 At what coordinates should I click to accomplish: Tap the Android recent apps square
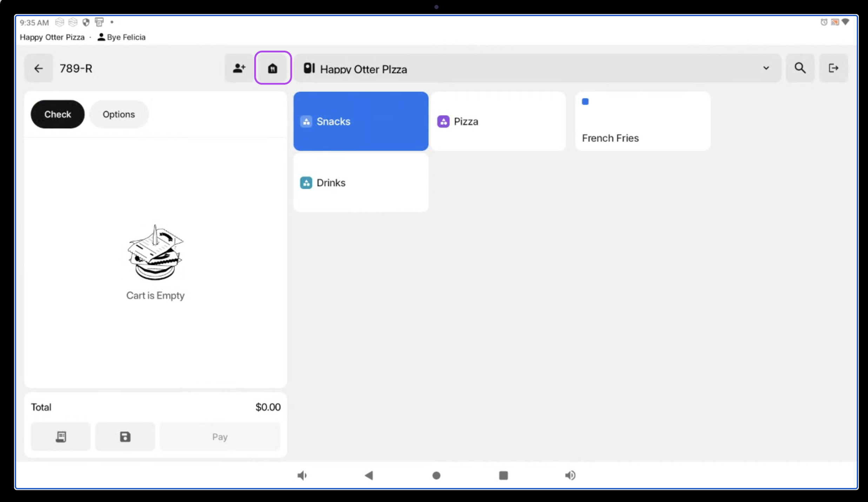[x=503, y=475]
